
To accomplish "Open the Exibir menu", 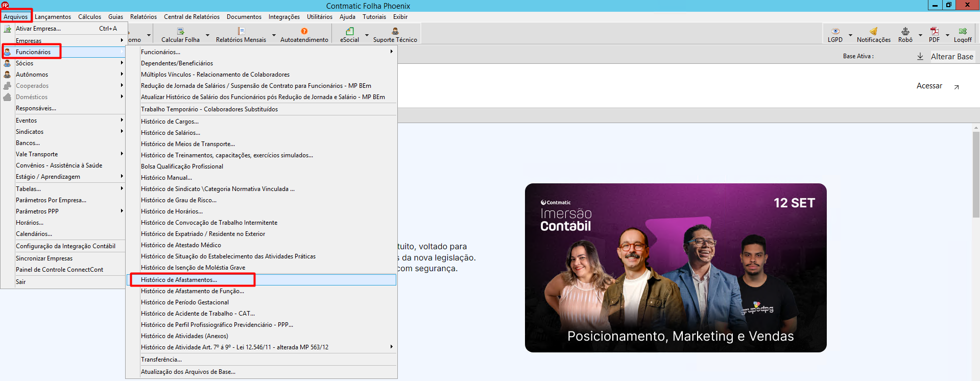I will tap(400, 17).
